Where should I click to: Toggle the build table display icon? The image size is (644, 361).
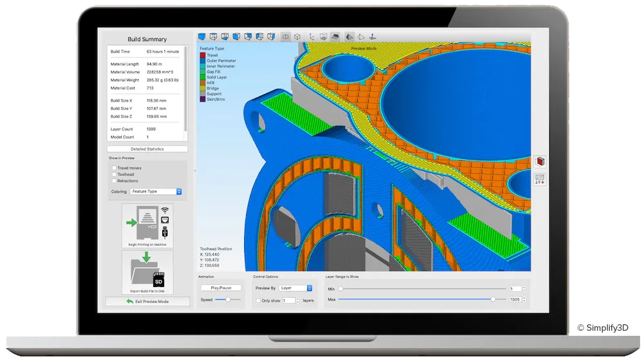point(335,37)
